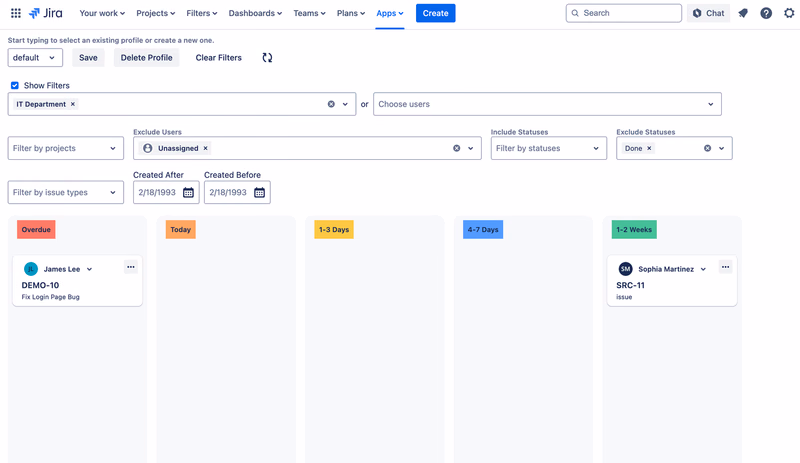Open the app switcher grid icon
The image size is (800, 463).
click(x=16, y=13)
